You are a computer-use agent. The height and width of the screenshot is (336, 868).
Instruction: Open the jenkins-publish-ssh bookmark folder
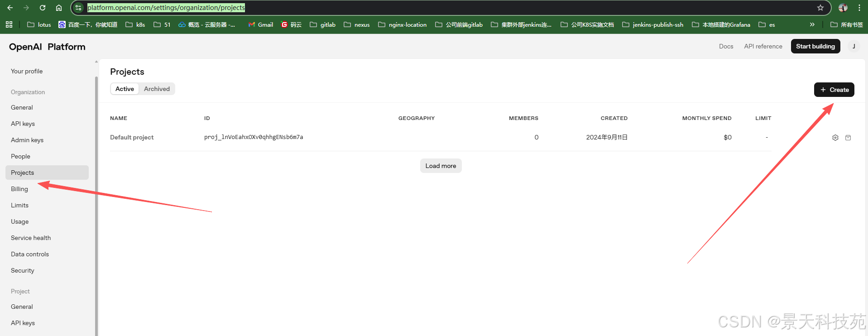(653, 24)
